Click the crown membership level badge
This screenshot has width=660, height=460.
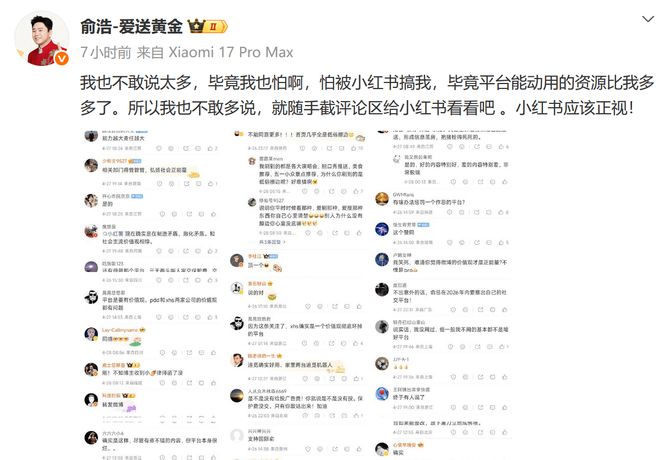coord(208,26)
